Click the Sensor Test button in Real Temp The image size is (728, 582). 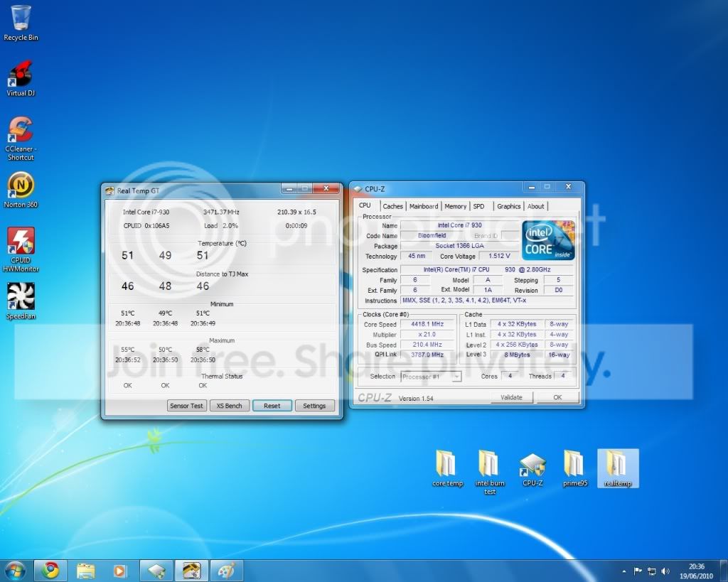click(187, 406)
